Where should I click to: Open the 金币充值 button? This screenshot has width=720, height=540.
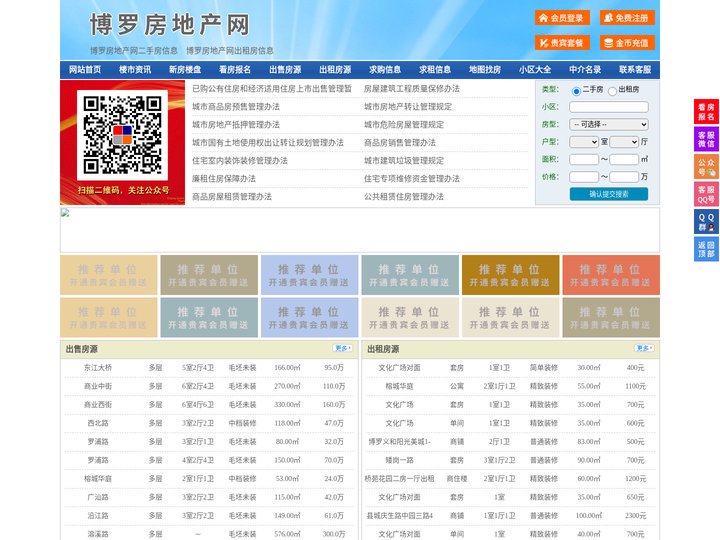[x=627, y=43]
